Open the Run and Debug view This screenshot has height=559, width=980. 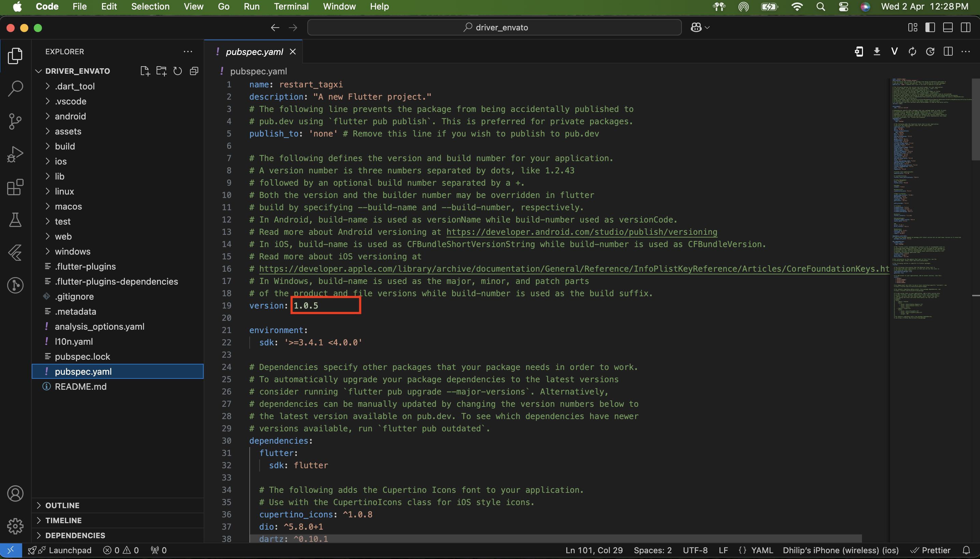click(15, 154)
